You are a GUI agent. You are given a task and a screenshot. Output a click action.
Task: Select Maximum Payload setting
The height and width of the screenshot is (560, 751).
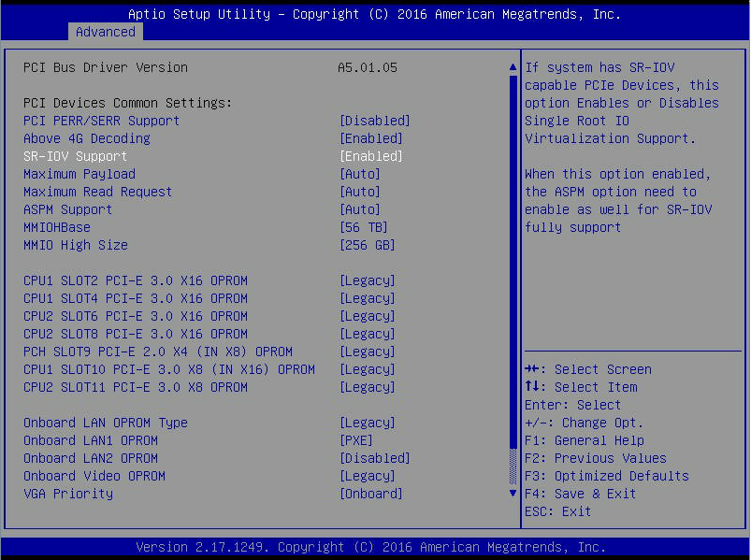[79, 174]
